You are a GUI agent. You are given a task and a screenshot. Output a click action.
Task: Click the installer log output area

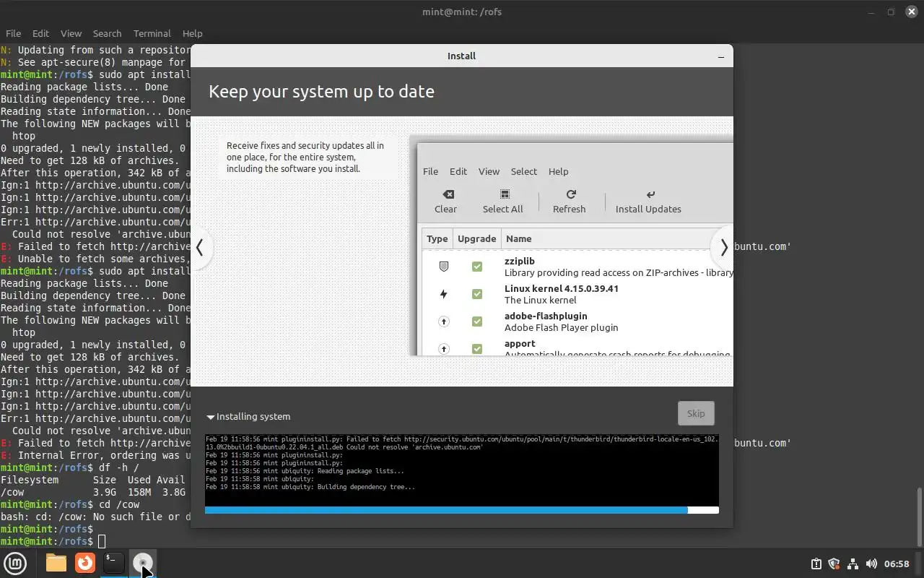pos(462,470)
